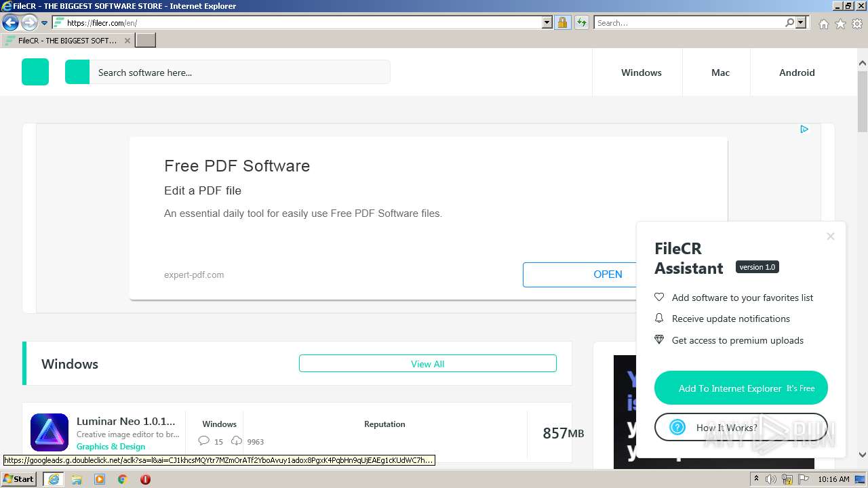Click the page scrollbar up arrow
This screenshot has width=868, height=488.
tap(863, 63)
